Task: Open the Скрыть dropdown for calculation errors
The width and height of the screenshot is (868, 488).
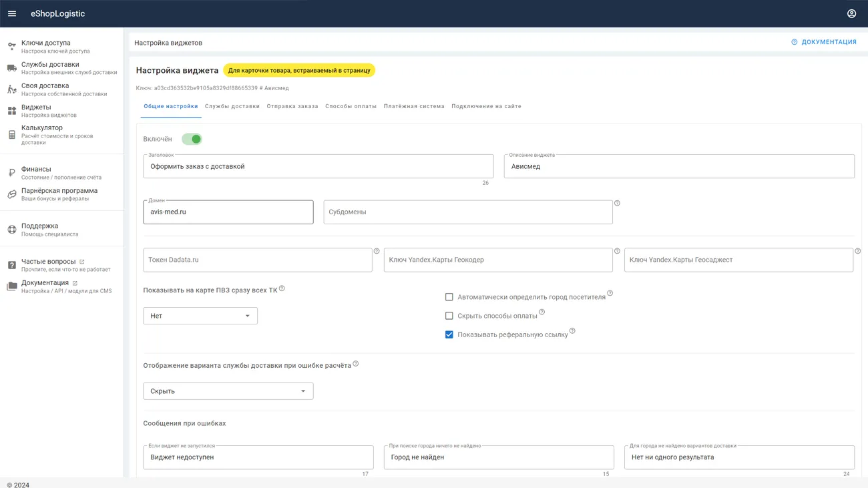Action: [x=228, y=391]
